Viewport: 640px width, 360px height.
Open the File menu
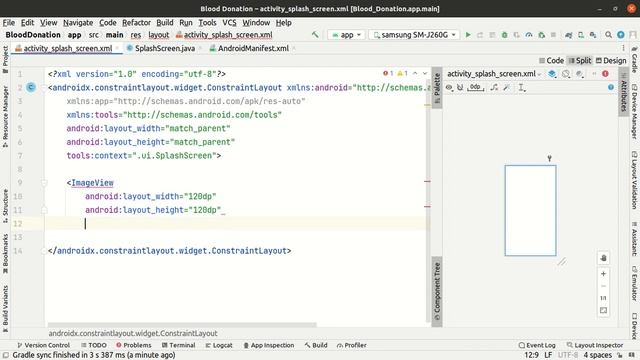pos(9,22)
